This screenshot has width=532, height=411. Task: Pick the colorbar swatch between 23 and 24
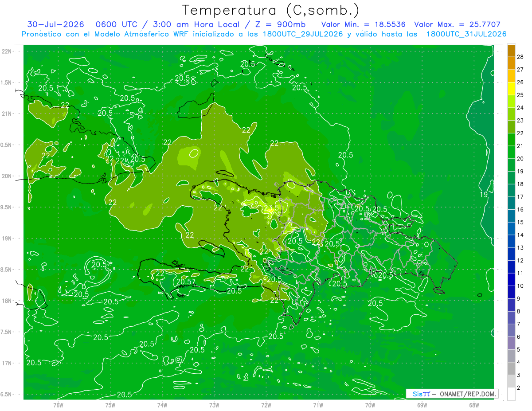click(x=511, y=114)
